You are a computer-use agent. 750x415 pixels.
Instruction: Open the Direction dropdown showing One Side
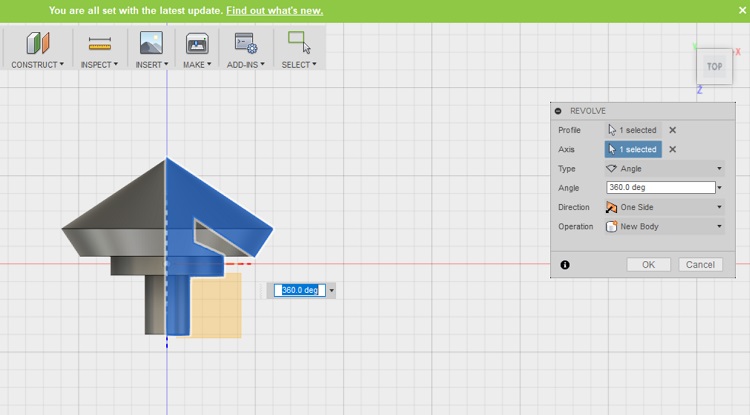(664, 207)
